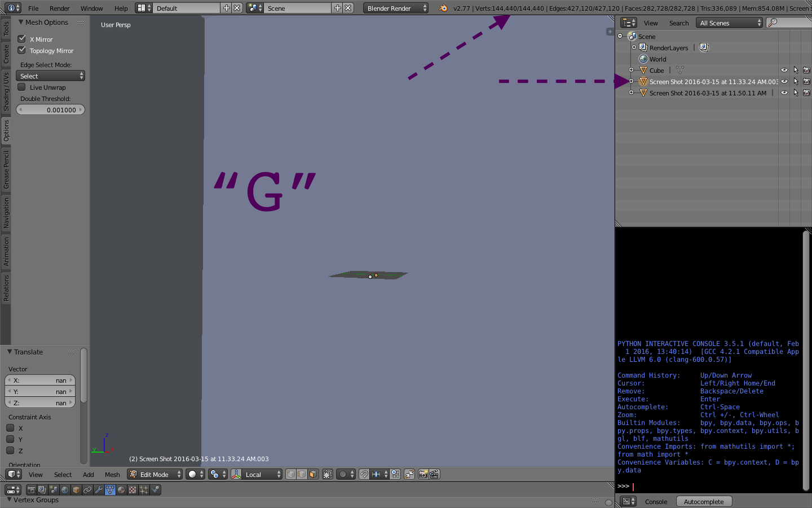
Task: Open Render properties tab camera icon
Action: pyautogui.click(x=32, y=490)
